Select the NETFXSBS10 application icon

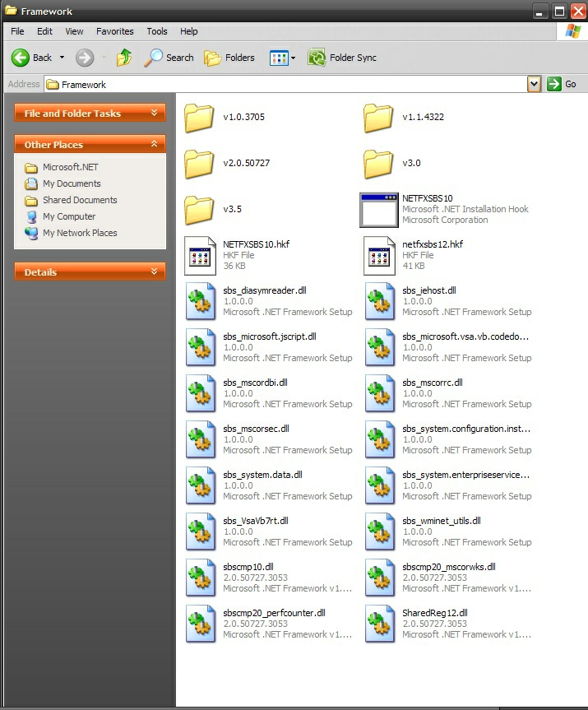click(379, 210)
